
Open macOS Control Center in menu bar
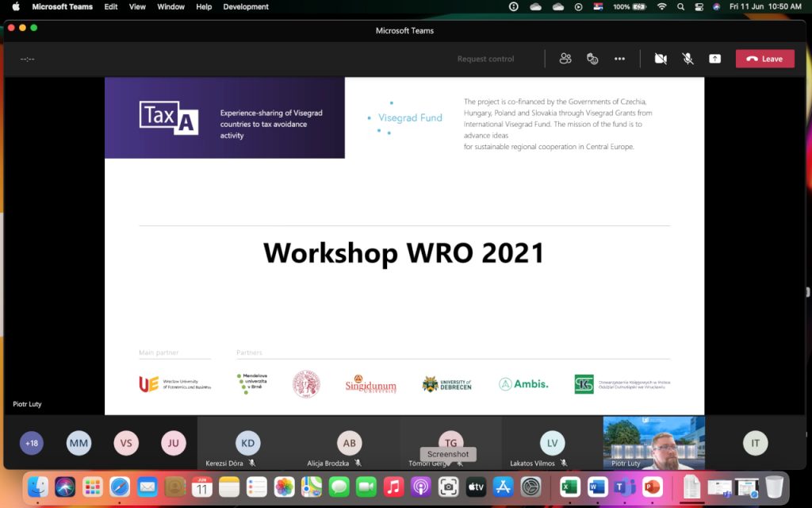699,6
